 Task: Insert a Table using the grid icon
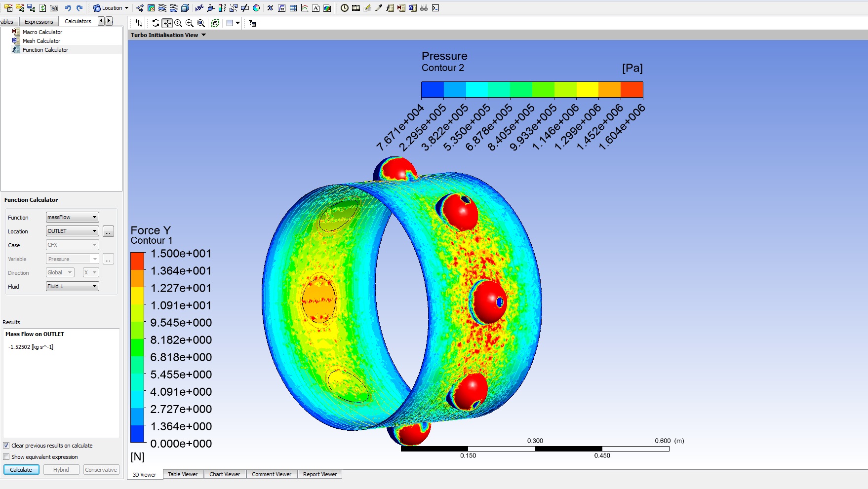293,8
